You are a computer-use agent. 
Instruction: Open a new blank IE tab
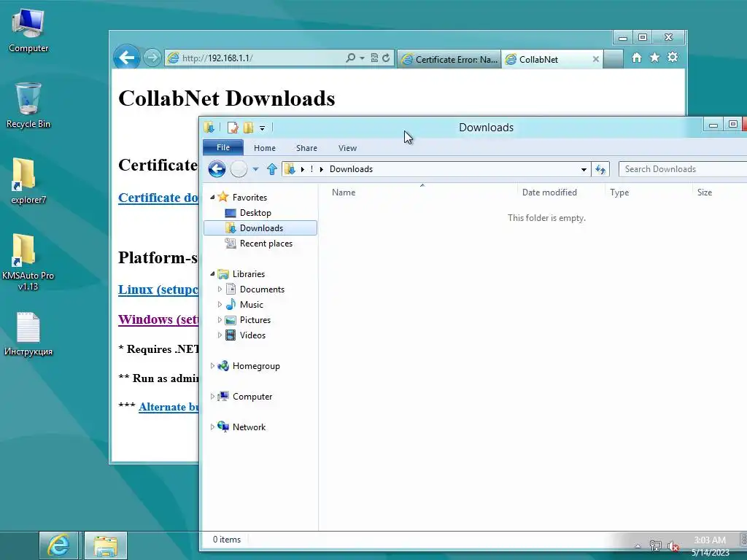point(613,59)
